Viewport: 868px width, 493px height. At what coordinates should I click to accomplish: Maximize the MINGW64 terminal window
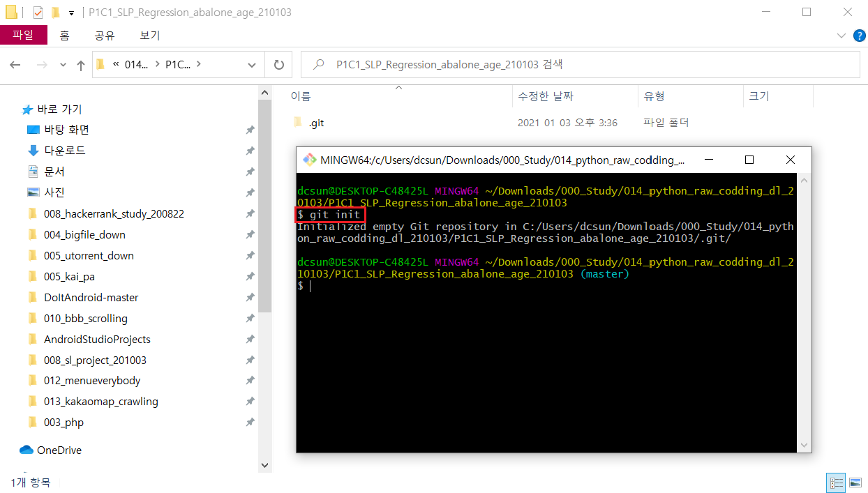(x=749, y=160)
